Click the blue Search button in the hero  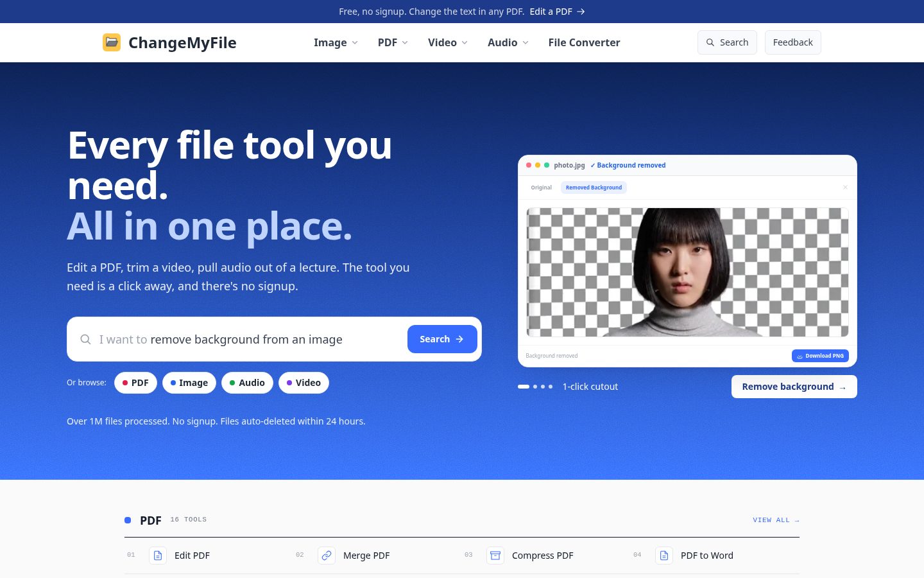click(442, 339)
